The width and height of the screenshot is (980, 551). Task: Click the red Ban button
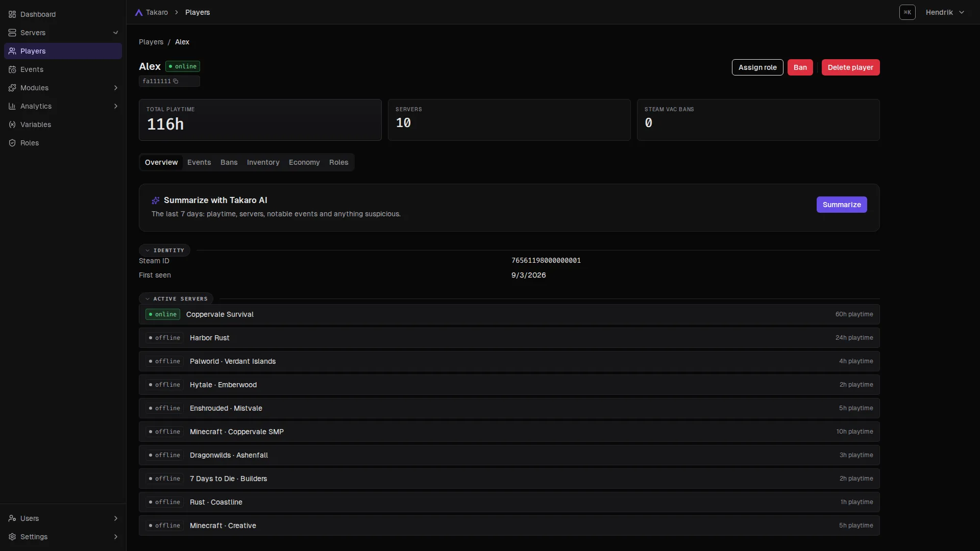[800, 67]
